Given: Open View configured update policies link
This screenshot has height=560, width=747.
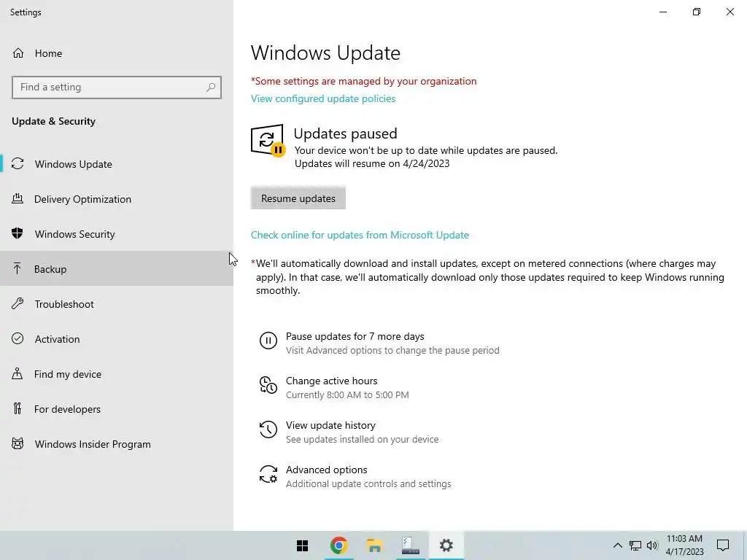Looking at the screenshot, I should point(323,98).
